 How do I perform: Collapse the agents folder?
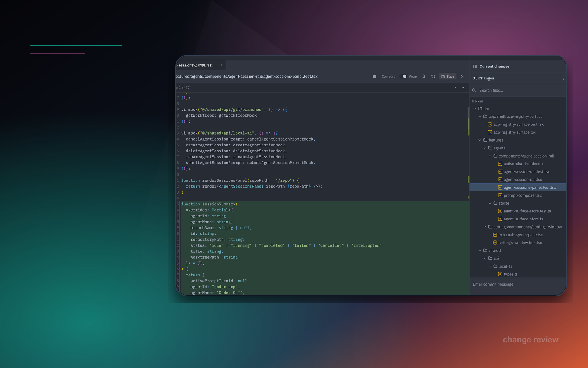485,148
